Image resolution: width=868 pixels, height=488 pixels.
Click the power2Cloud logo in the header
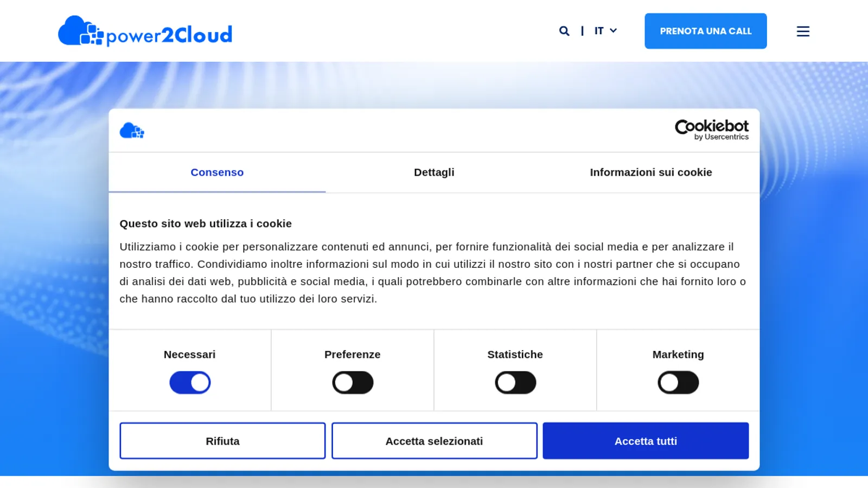point(145,31)
